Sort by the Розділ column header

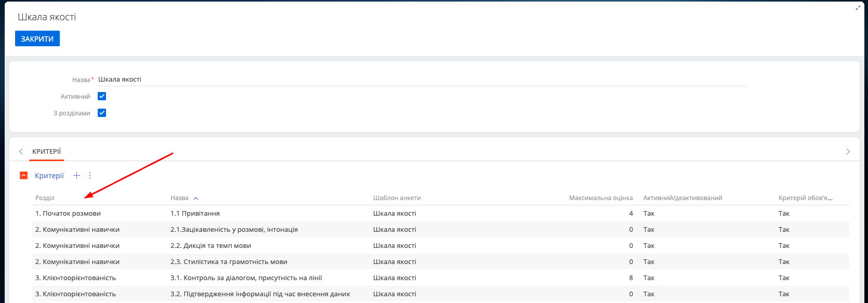click(x=45, y=198)
